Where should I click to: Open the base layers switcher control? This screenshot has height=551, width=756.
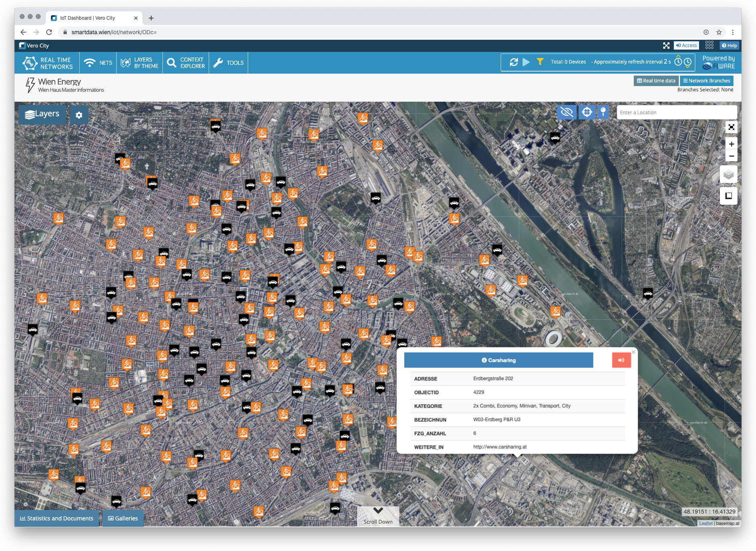click(x=728, y=175)
